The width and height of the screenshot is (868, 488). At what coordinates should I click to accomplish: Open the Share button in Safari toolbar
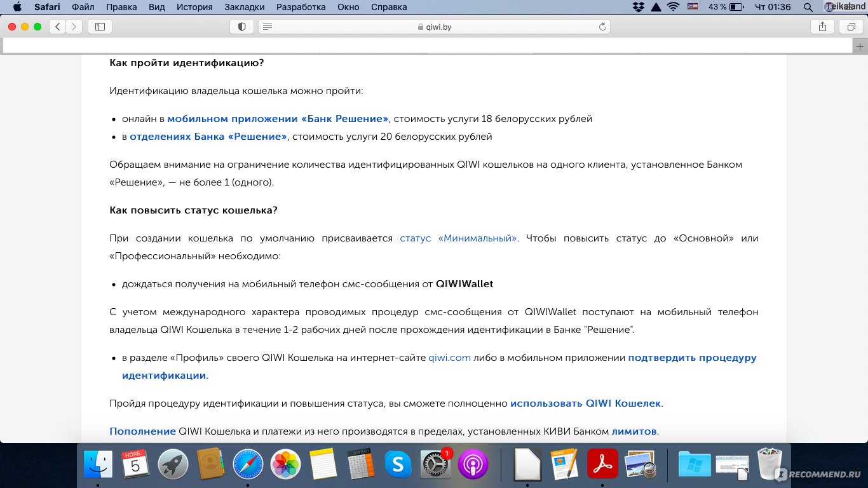click(822, 27)
